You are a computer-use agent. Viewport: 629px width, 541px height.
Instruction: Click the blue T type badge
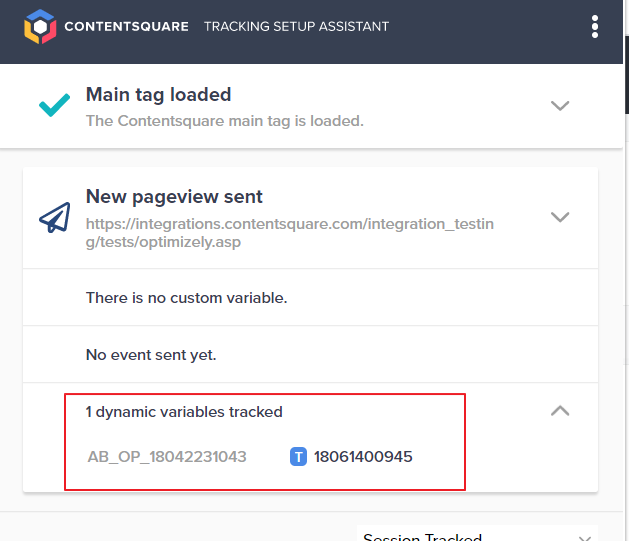coord(298,457)
